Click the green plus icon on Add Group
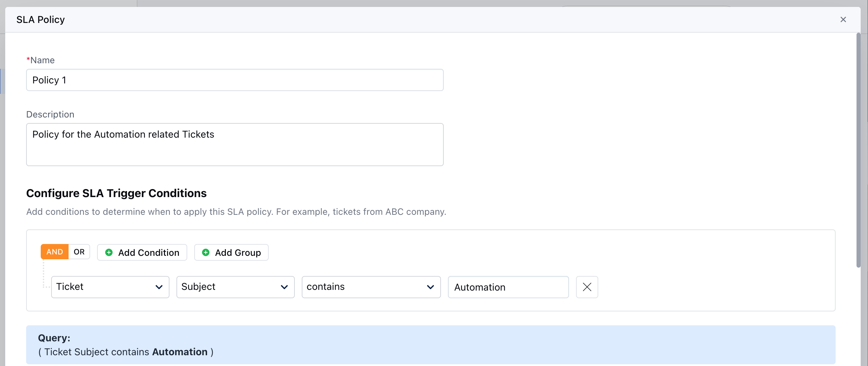This screenshot has width=868, height=366. click(x=206, y=252)
